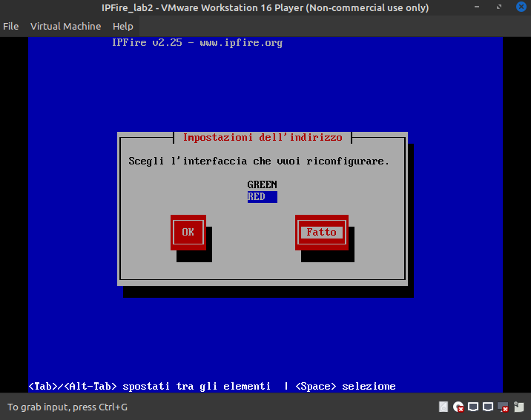Maximize the VMware Player window

coord(499,7)
